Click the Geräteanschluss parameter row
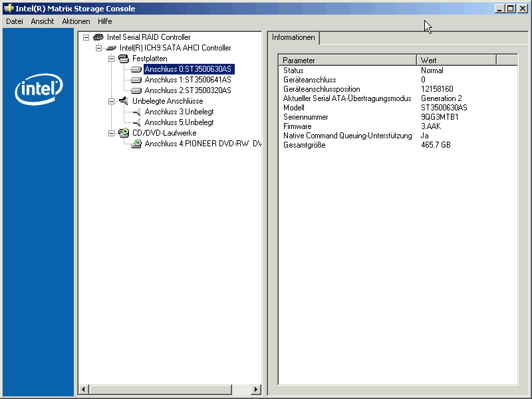The width and height of the screenshot is (532, 399). click(398, 80)
